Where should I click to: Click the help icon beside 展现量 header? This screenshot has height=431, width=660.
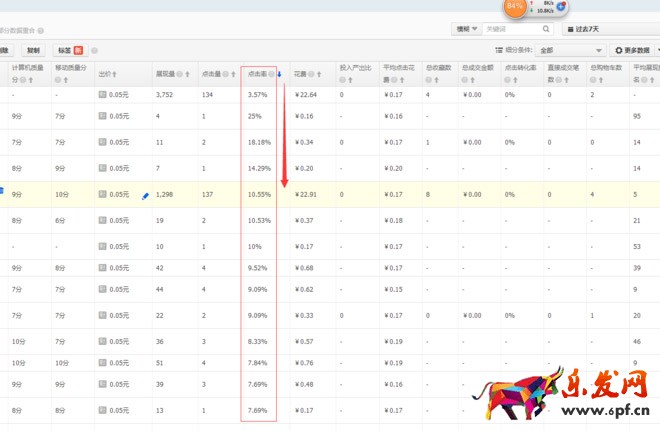[181, 74]
